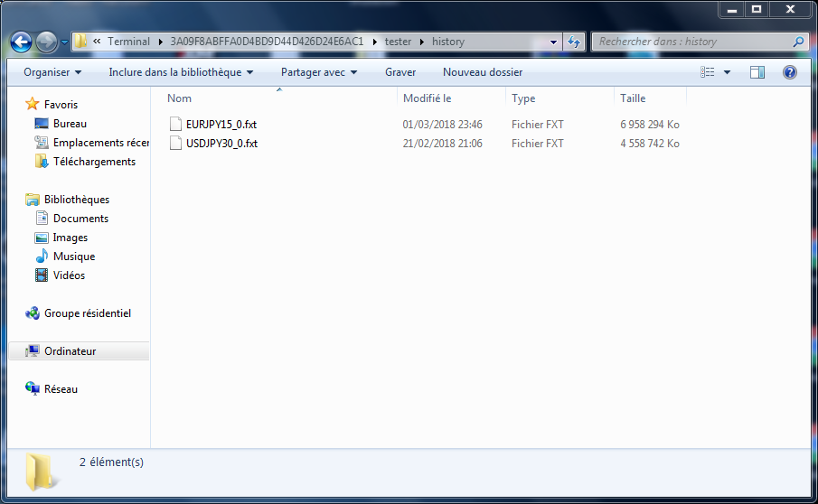Click the Graver button
Viewport: 818px width, 504px height.
pos(400,72)
